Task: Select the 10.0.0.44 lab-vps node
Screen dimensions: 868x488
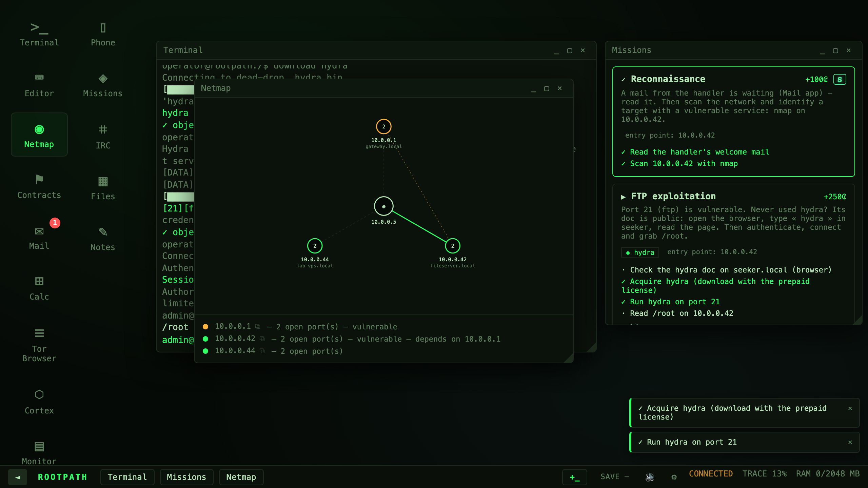Action: click(315, 246)
